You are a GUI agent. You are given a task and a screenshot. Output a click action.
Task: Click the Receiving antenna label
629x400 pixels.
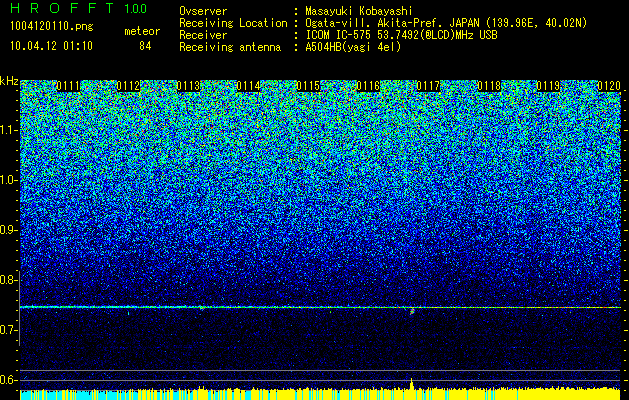(230, 47)
